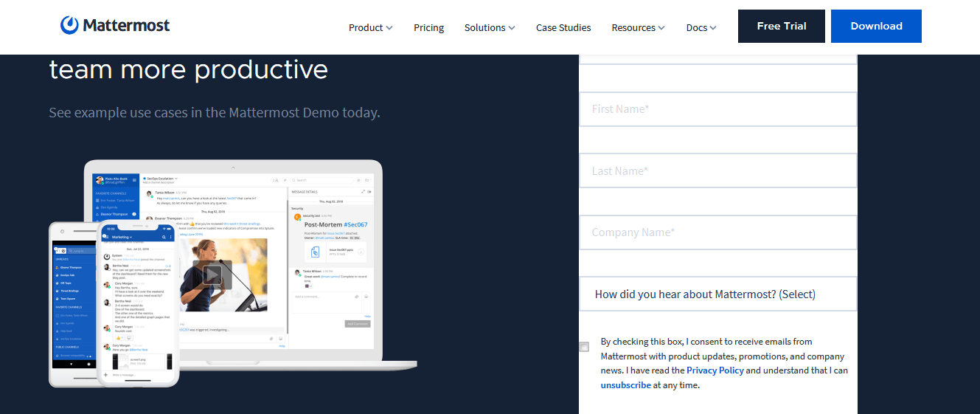The width and height of the screenshot is (980, 414).
Task: Click the Mattermost logo
Action: click(115, 26)
